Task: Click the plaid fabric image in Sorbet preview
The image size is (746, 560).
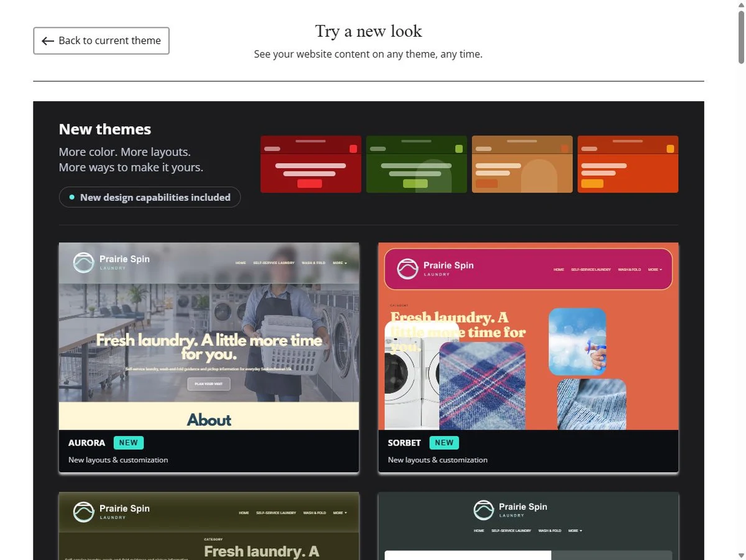Action: pyautogui.click(x=482, y=386)
